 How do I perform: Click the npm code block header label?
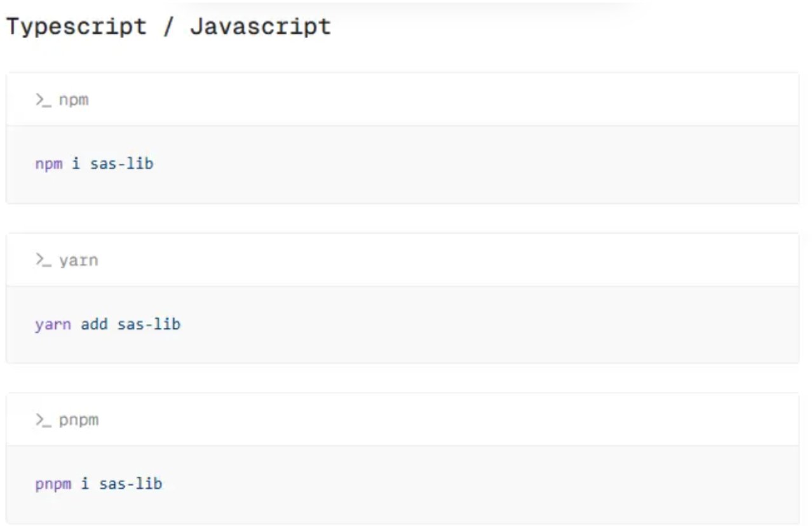pyautogui.click(x=74, y=100)
